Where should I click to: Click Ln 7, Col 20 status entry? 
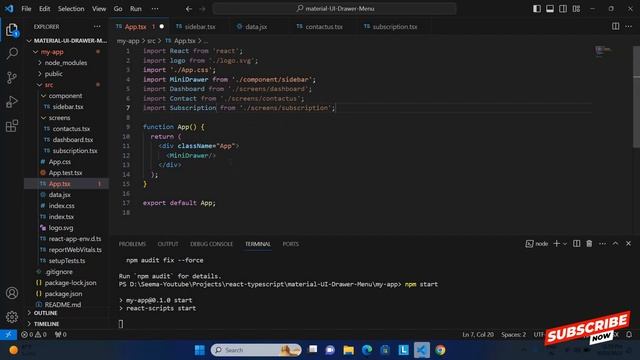[478, 335]
